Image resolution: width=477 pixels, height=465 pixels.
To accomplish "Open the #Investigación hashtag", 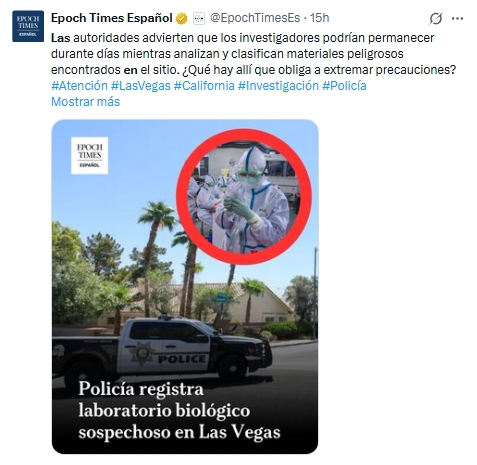I will click(x=278, y=86).
